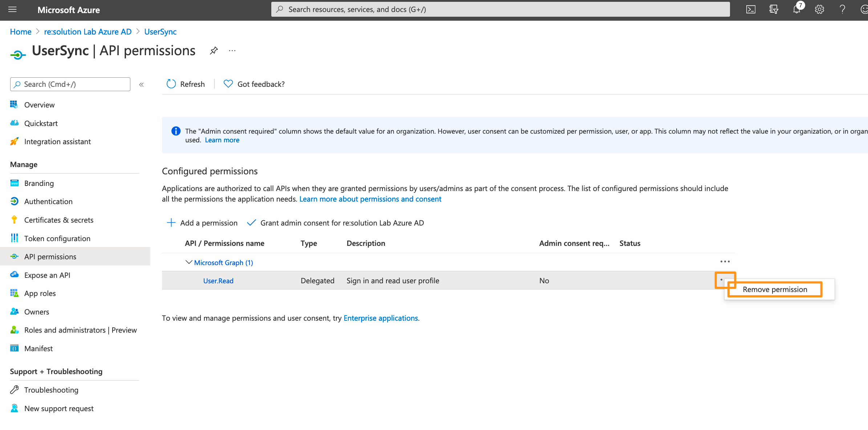Click the Overview sidebar icon

(x=14, y=105)
